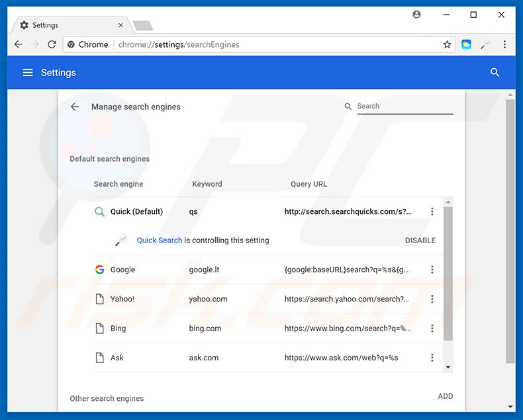Click the search.yahoo.com query URL
The height and width of the screenshot is (420, 523).
346,299
